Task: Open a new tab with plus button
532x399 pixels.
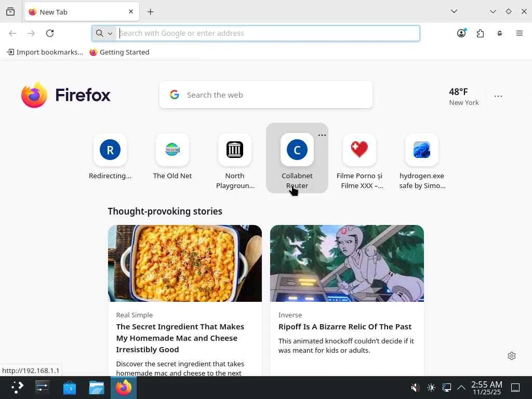Action: point(150,12)
